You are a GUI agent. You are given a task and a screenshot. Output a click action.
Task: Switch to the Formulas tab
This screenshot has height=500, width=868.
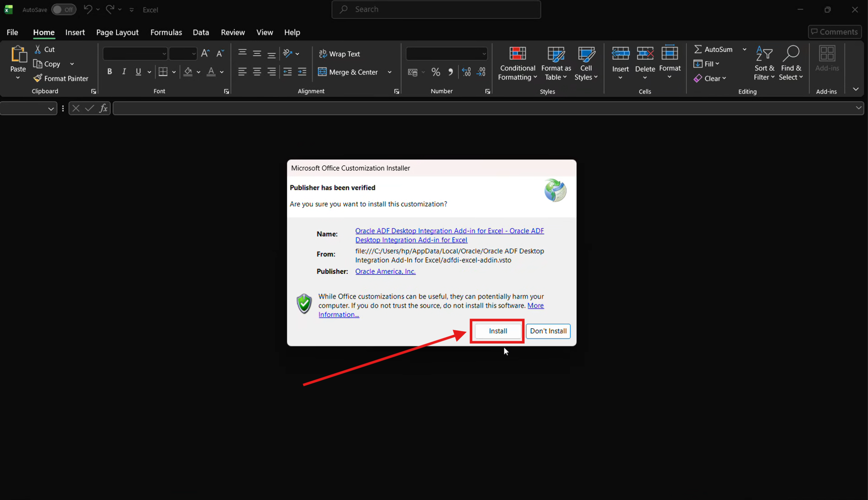[166, 32]
